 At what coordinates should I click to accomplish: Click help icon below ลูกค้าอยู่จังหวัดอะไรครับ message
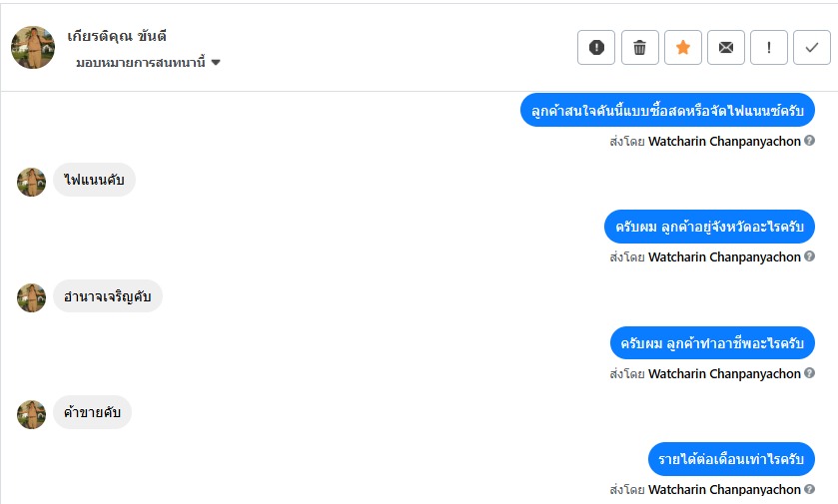pos(809,256)
